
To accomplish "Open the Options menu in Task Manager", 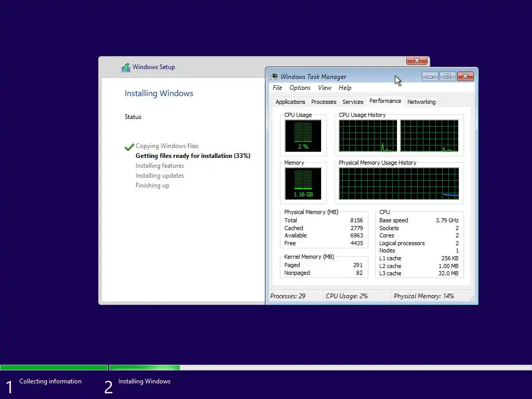I will (x=300, y=88).
